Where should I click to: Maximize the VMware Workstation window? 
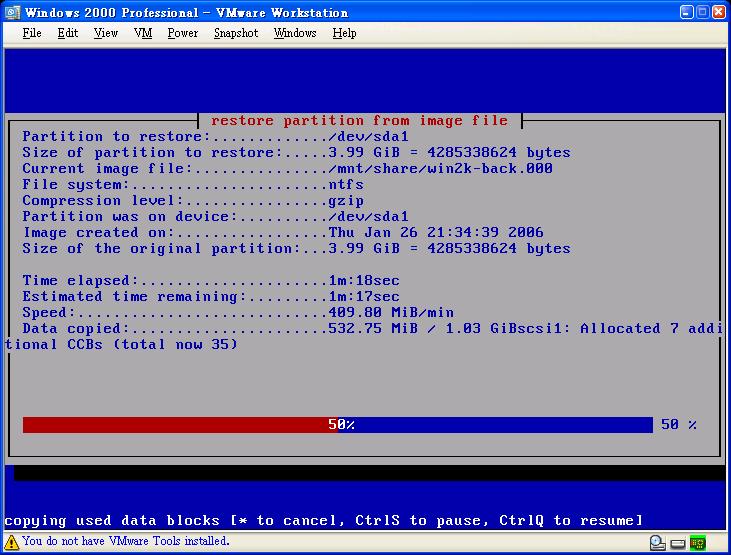[703, 12]
